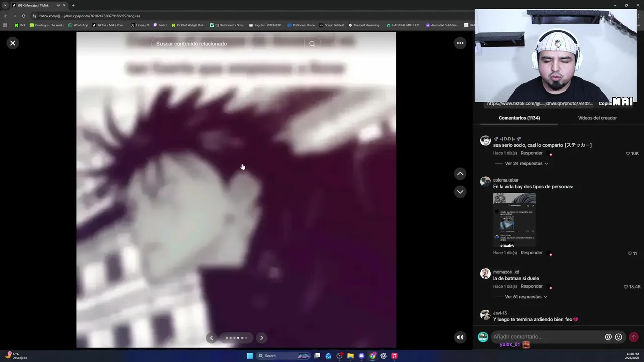644x362 pixels.
Task: Click the avatar of momazos _xd
Action: pyautogui.click(x=485, y=274)
